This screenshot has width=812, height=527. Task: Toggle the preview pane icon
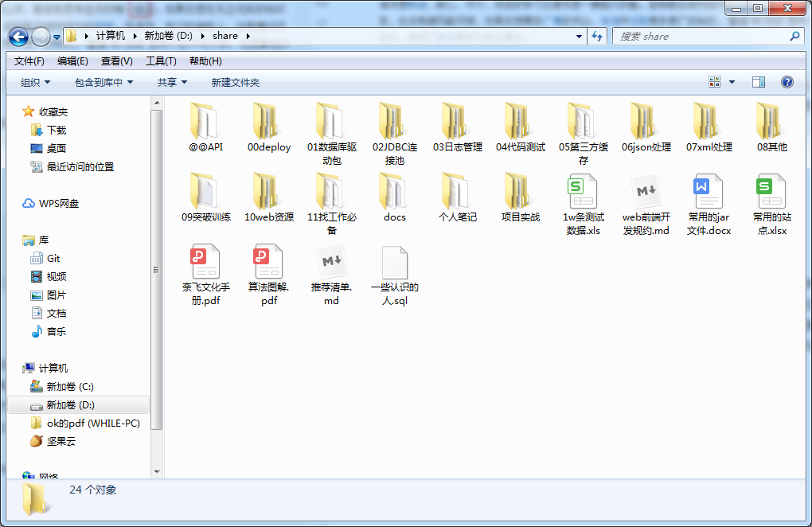tap(759, 81)
